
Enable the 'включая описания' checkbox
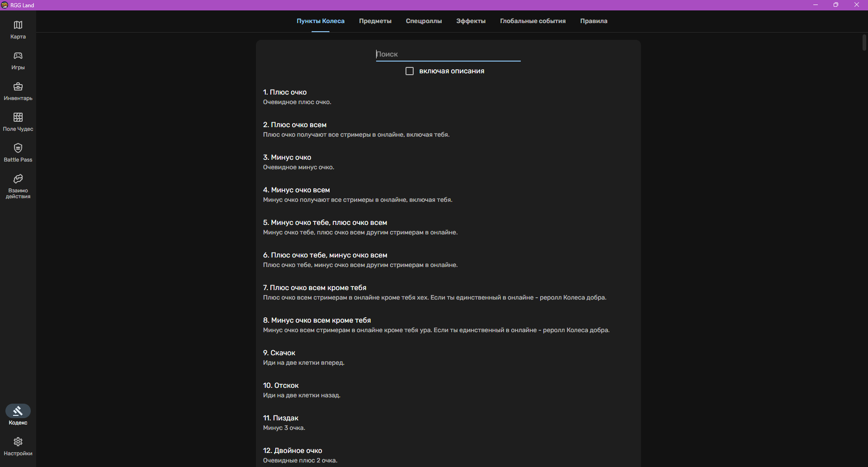[410, 71]
